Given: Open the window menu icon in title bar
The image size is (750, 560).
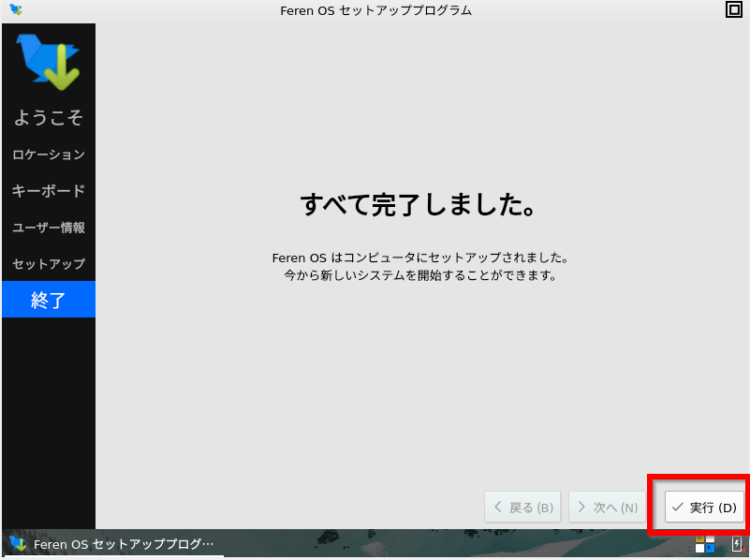Looking at the screenshot, I should 16,9.
